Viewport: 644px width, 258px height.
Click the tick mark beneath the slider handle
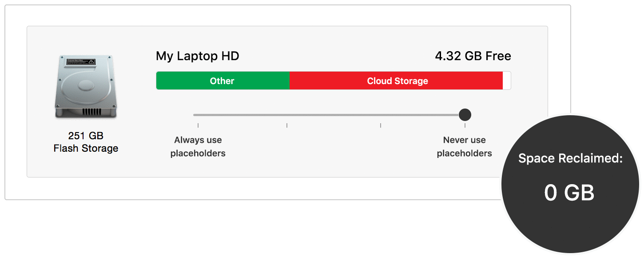pyautogui.click(x=465, y=125)
